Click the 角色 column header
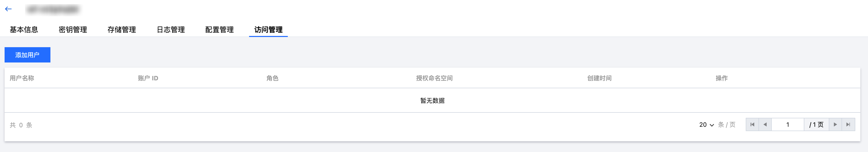Screen dimensions: 868x152 (x=272, y=78)
